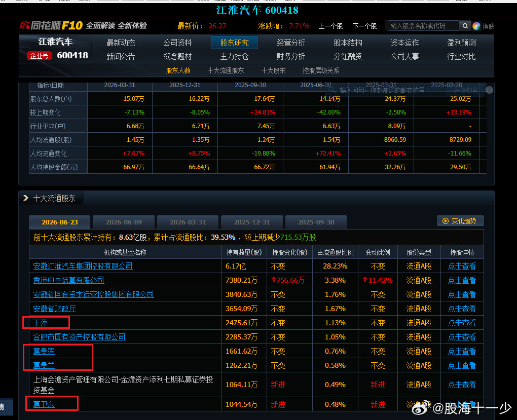This screenshot has width=517, height=420.
Task: Open the 新闻公告 menu item
Action: pos(121,56)
